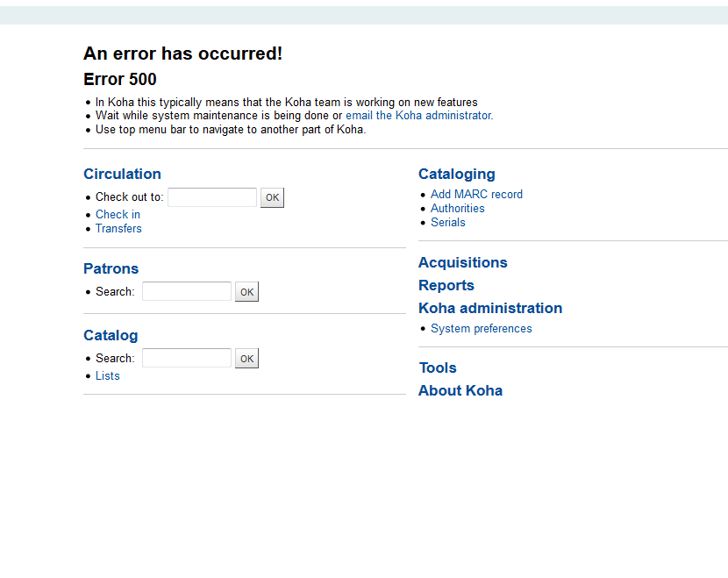Open the Patrons heading link

coord(111,268)
